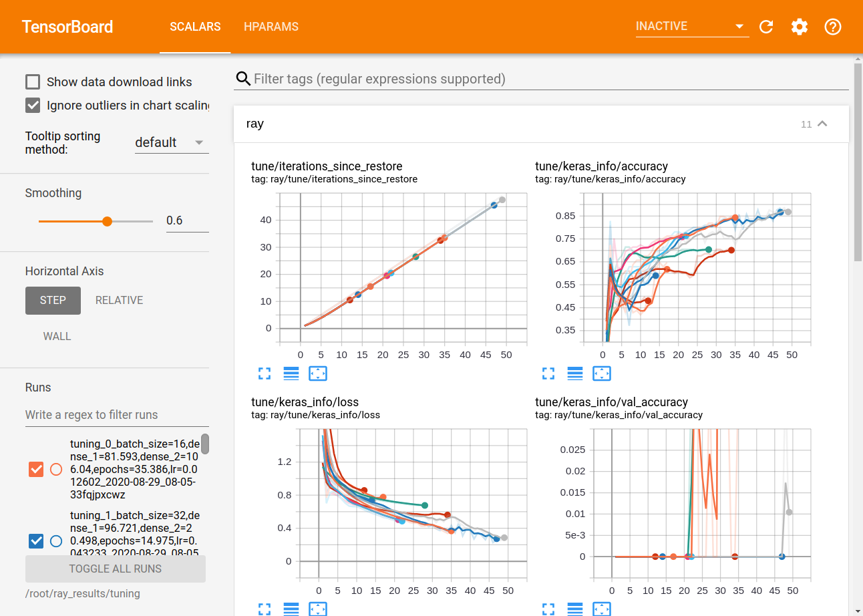Set horizontal axis to STEP

point(53,301)
